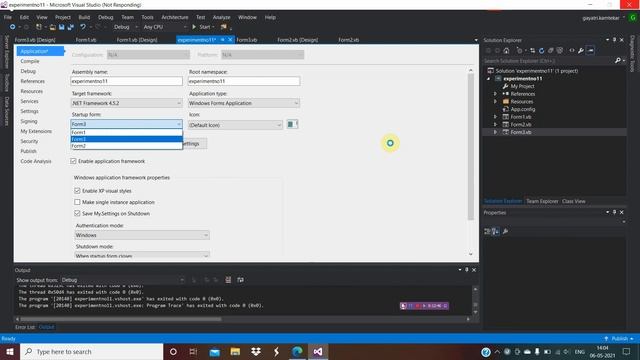
Task: Expand the References node in Solution Explorer
Action: (x=496, y=94)
